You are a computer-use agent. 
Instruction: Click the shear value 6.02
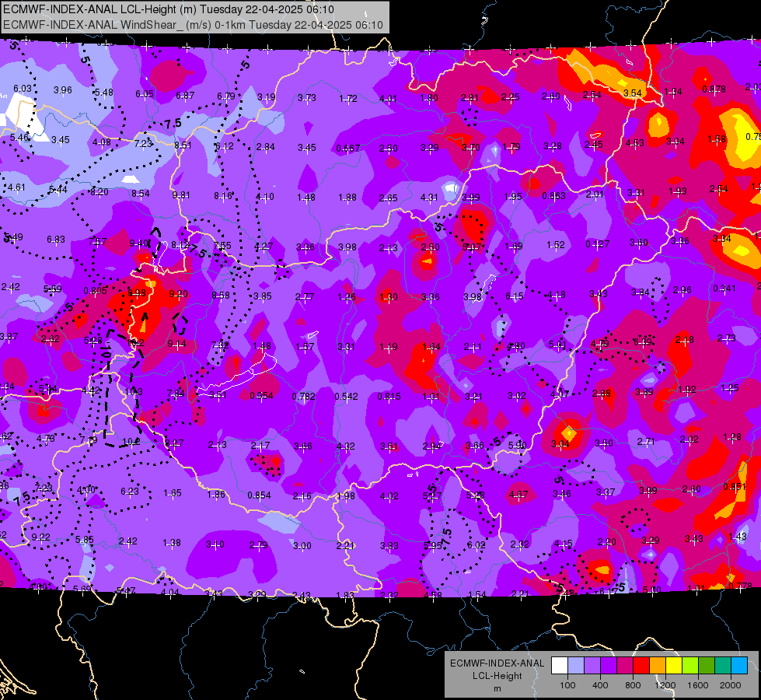click(x=476, y=545)
